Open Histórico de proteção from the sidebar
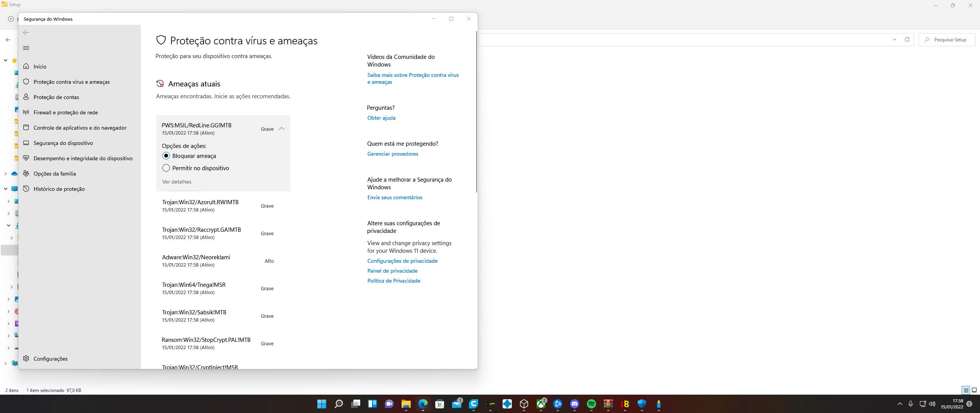The image size is (980, 413). pos(59,189)
